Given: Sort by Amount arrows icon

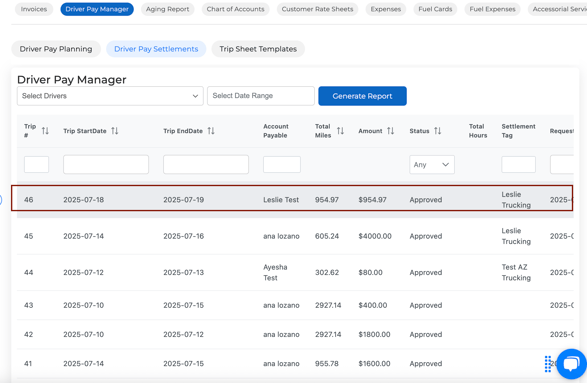Looking at the screenshot, I should click(x=390, y=131).
